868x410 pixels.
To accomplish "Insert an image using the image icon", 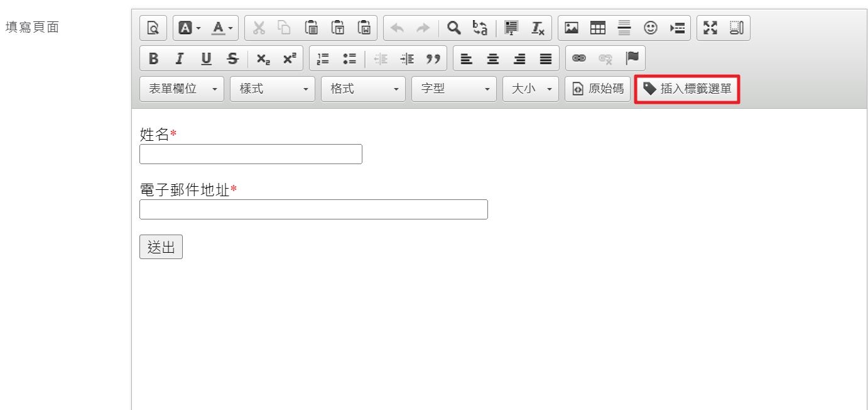I will pyautogui.click(x=572, y=28).
